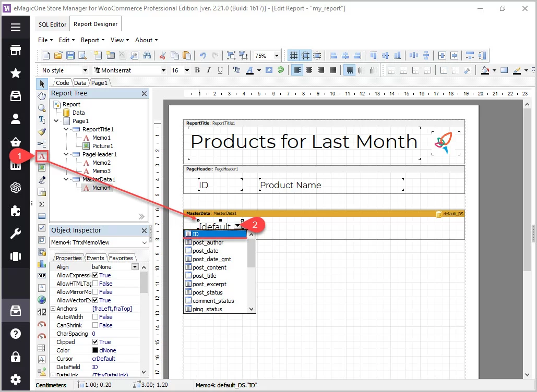Image resolution: width=537 pixels, height=392 pixels.
Task: Toggle the AllowExpressions checkbox
Action: (96, 275)
